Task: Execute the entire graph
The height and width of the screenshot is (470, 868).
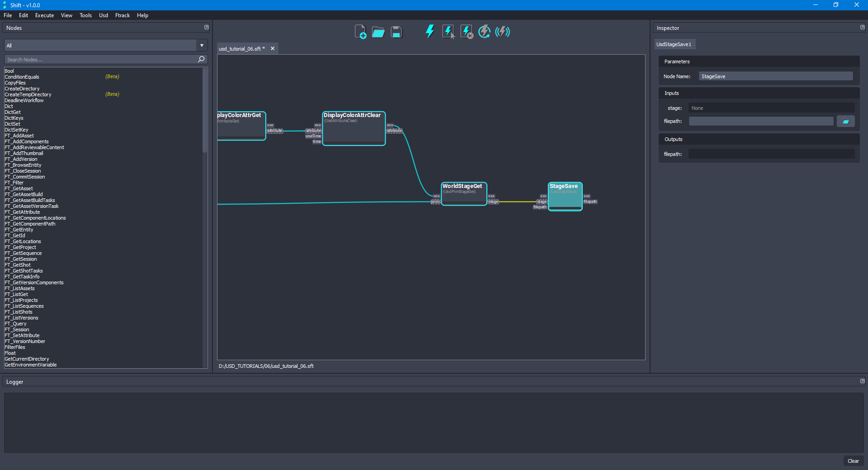Action: click(429, 32)
